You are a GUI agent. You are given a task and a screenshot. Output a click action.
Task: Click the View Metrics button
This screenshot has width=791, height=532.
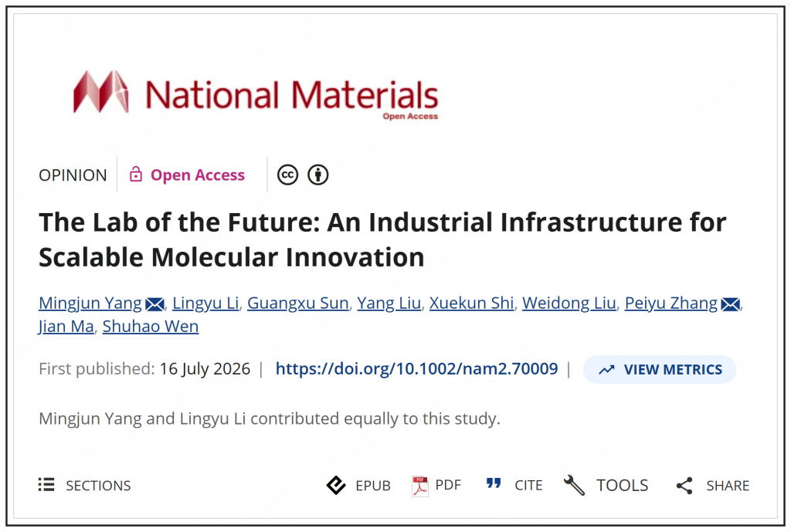[x=660, y=370]
